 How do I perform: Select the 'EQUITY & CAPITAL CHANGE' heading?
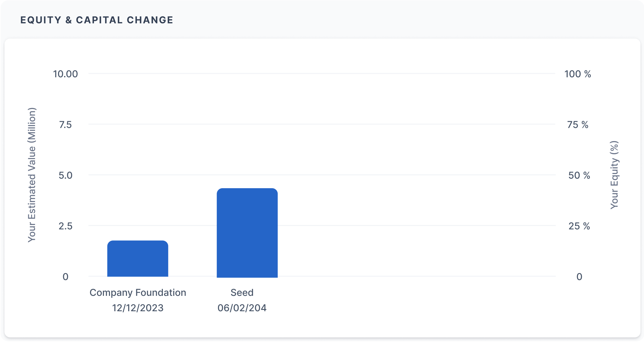tap(97, 20)
